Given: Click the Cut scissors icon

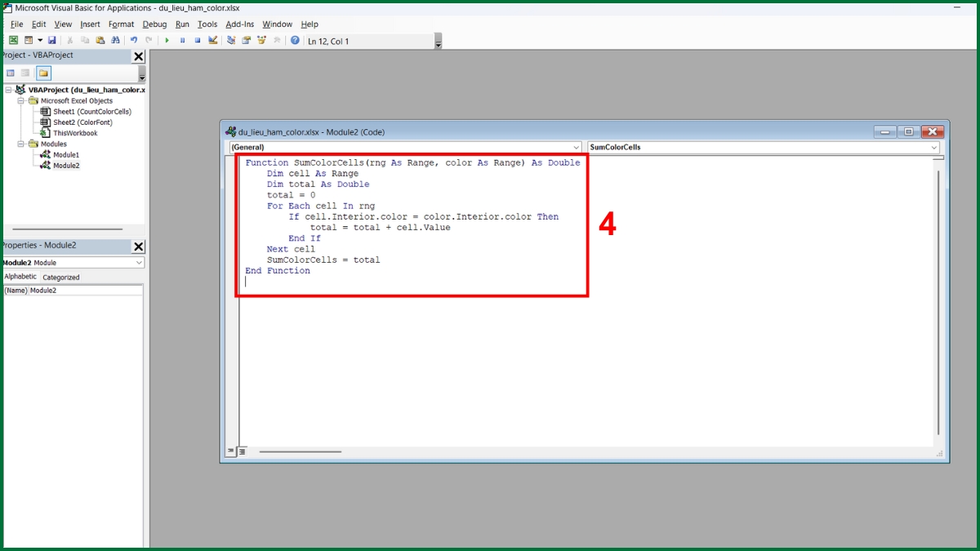Looking at the screenshot, I should tap(69, 40).
